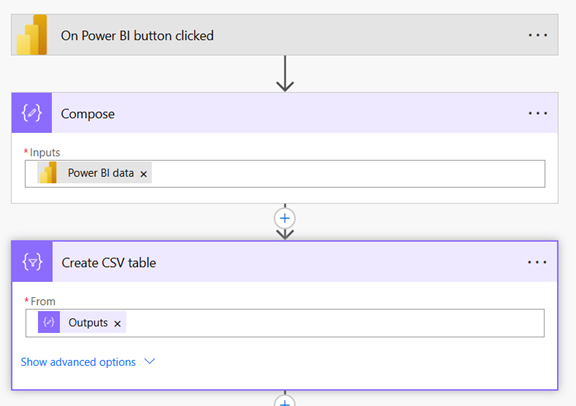Click the Create CSV table header title
This screenshot has width=576, height=406.
[x=109, y=263]
